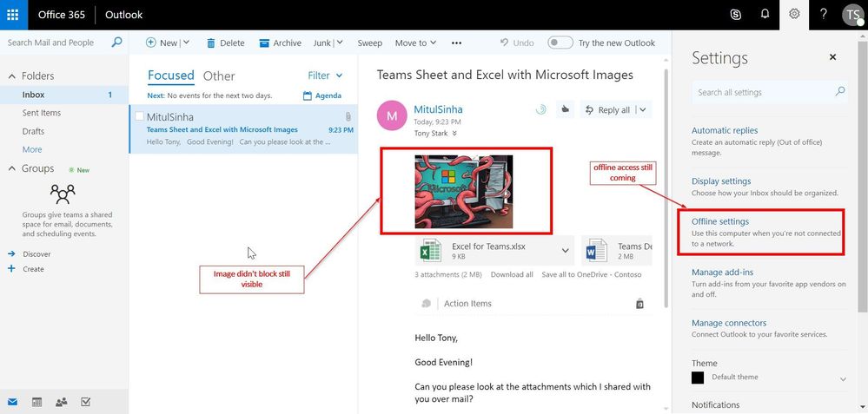Open Offline settings
868x414 pixels.
coord(720,221)
